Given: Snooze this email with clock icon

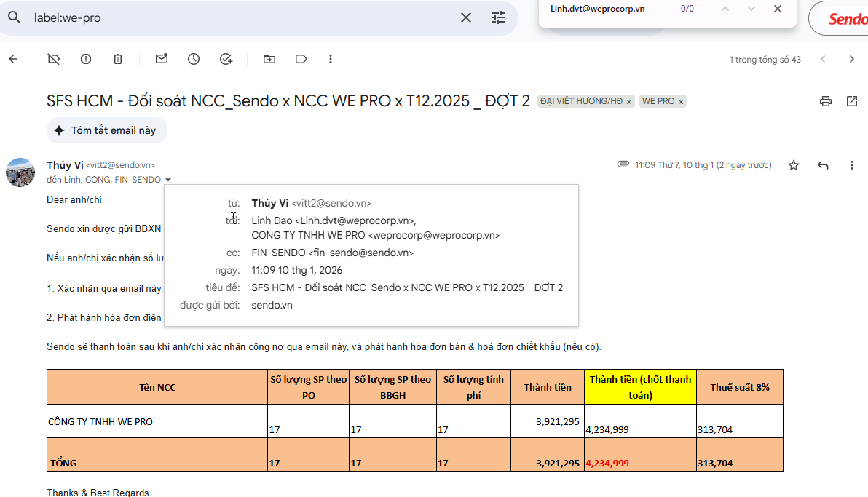Looking at the screenshot, I should pyautogui.click(x=194, y=59).
